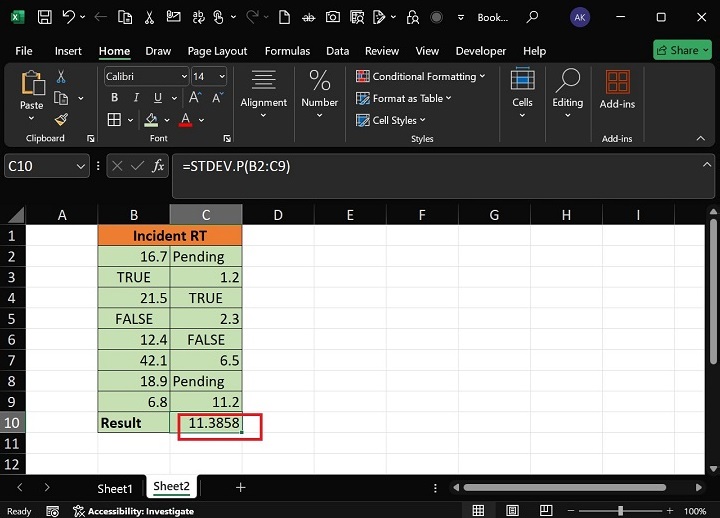720x518 pixels.
Task: Collapse the ribbon with the chevron
Action: (x=701, y=138)
